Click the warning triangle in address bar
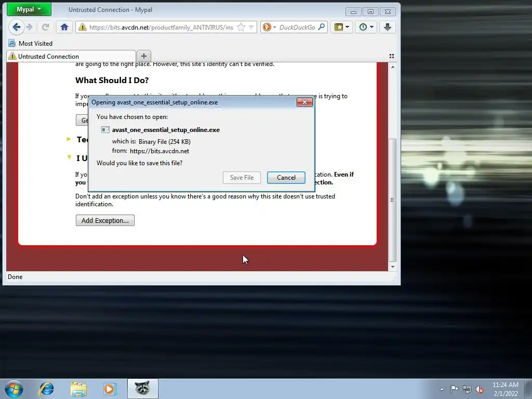532x399 pixels. (x=83, y=27)
